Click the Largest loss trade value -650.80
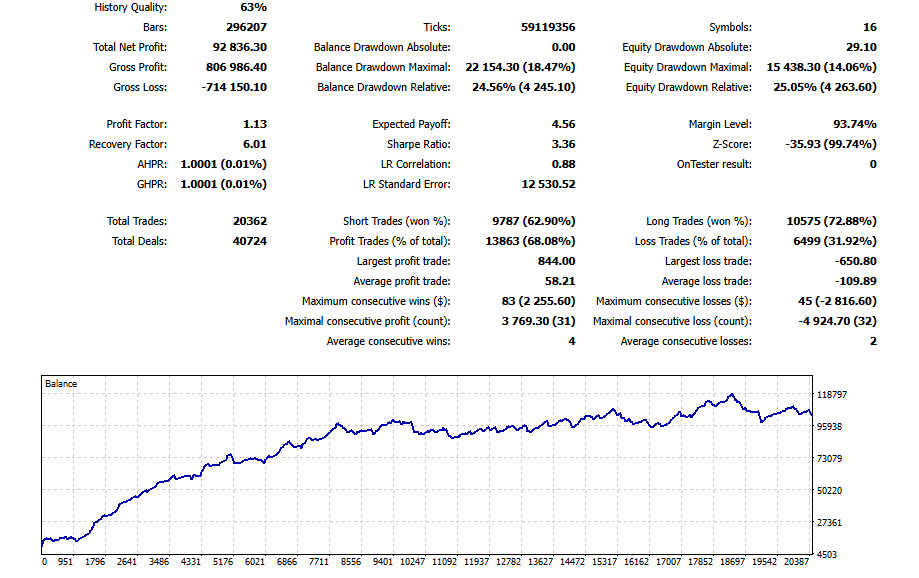The width and height of the screenshot is (919, 578). point(856,261)
